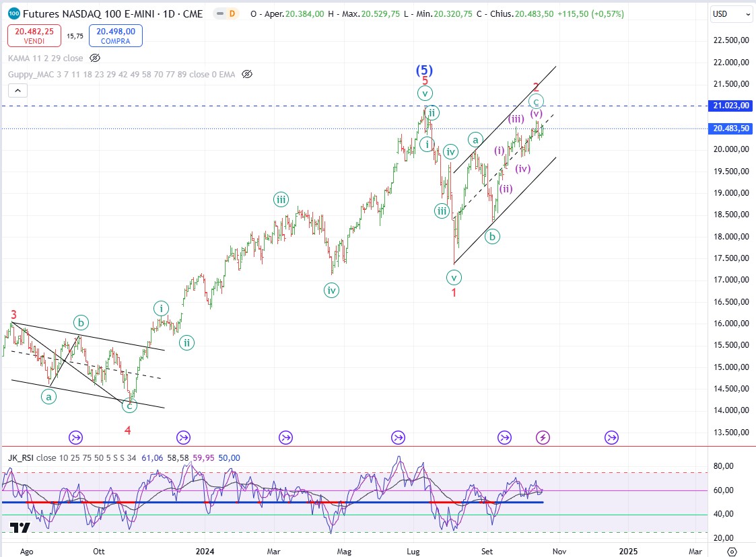Viewport: 756px width, 557px height.
Task: Open the time axis settings gear
Action: click(732, 552)
